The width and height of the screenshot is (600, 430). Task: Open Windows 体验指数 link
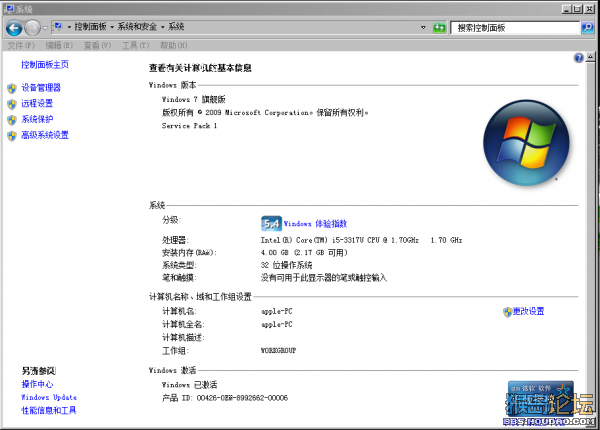tap(315, 224)
